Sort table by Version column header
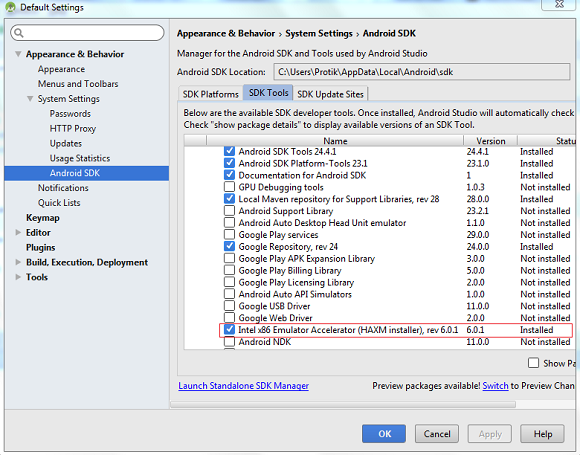Viewport: 580px width, 455px height. 490,141
